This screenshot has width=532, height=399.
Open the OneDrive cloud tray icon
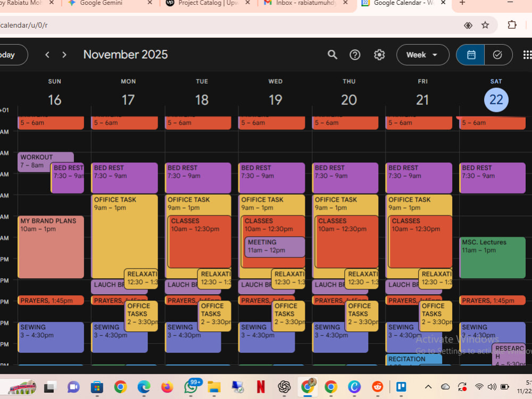(x=445, y=386)
